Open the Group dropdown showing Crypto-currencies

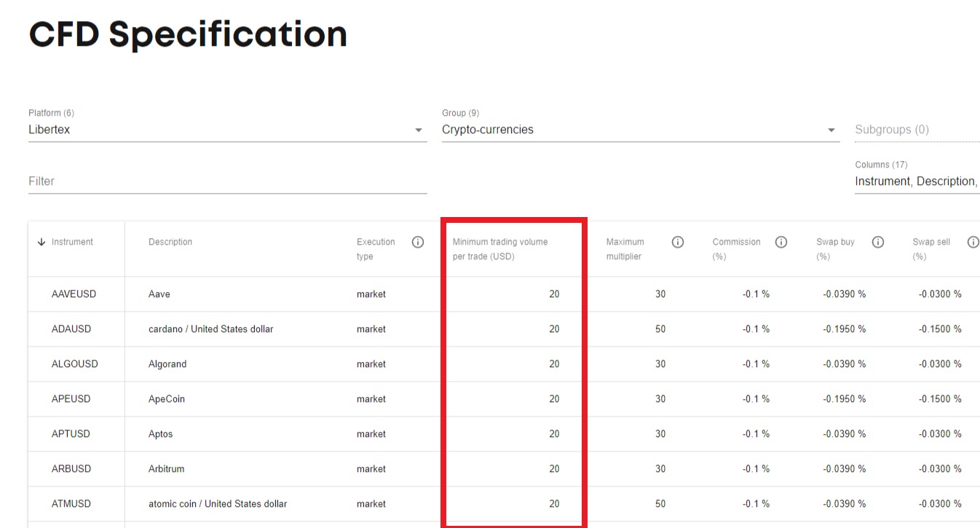(641, 130)
